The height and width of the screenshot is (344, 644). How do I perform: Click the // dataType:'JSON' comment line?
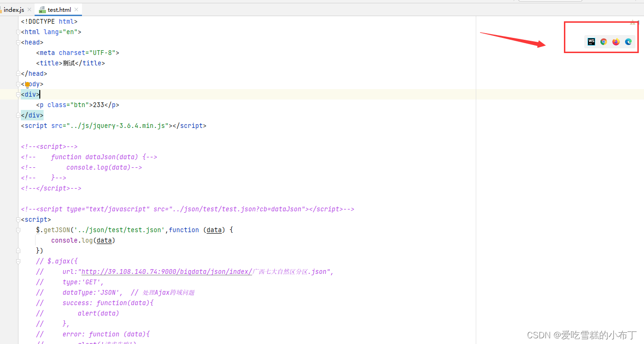[115, 293]
